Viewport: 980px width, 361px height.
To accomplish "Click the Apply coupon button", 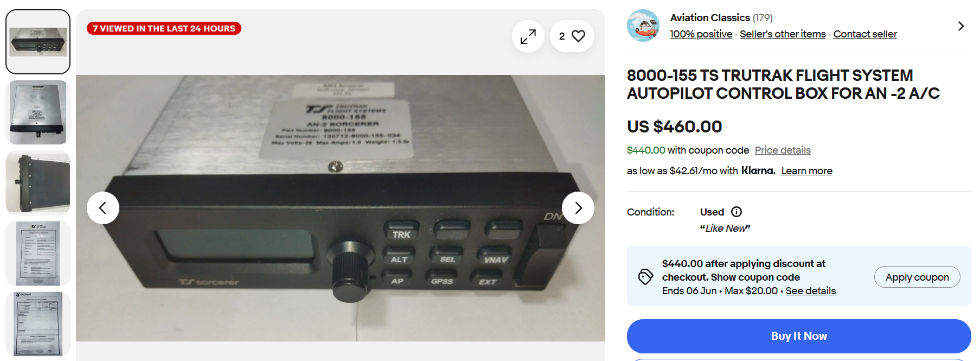I will coord(917,277).
